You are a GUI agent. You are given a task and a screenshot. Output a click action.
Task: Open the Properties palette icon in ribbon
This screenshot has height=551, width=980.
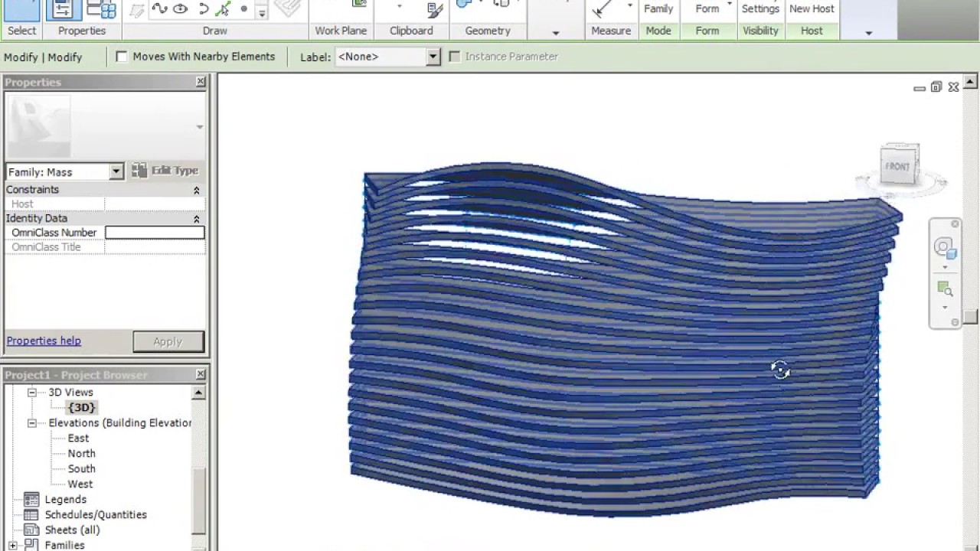tap(62, 9)
